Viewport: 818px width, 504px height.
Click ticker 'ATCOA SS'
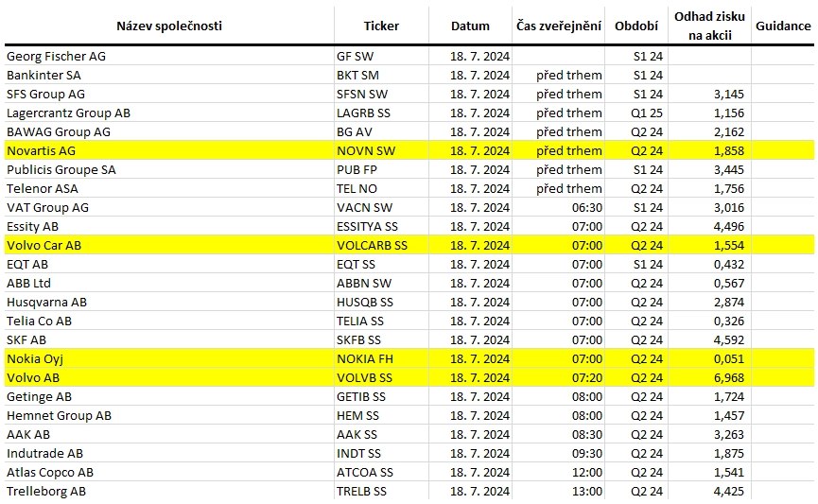[x=365, y=472]
